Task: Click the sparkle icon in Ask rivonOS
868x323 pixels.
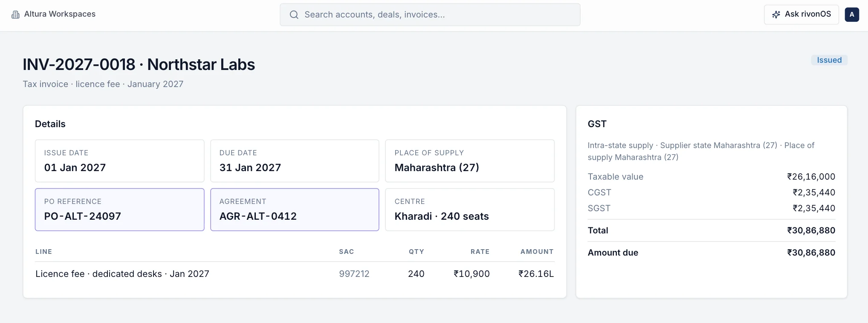Action: (x=776, y=15)
